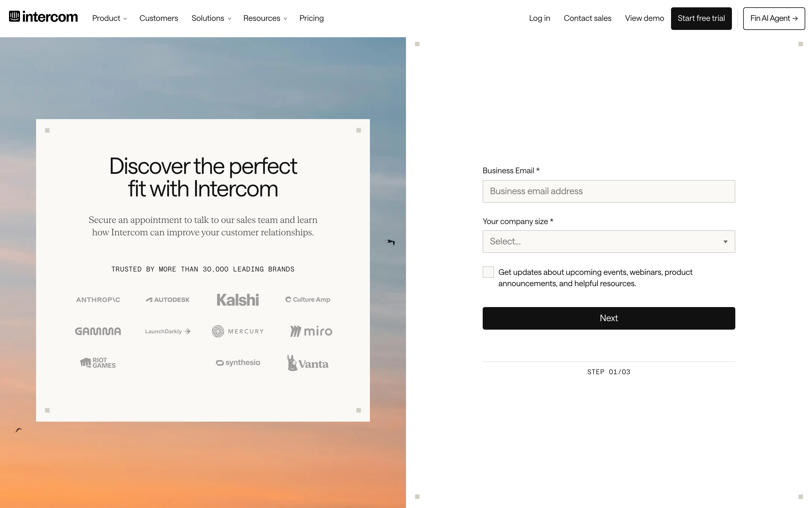Click the Synthesia logo
Screen dimensions: 812x508
pos(238,363)
